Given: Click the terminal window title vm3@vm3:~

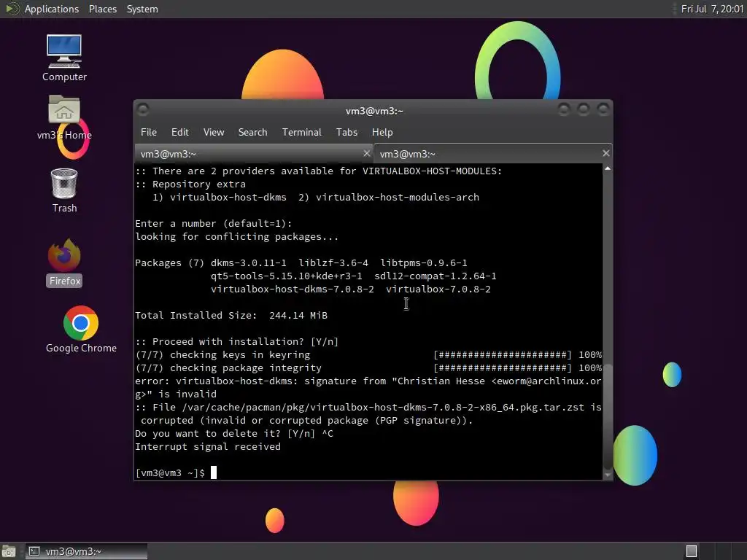Looking at the screenshot, I should (x=374, y=111).
